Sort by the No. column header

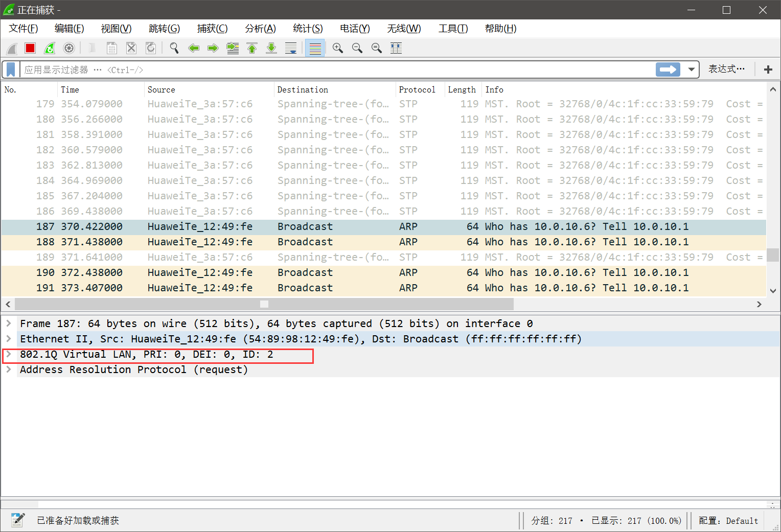[x=29, y=89]
